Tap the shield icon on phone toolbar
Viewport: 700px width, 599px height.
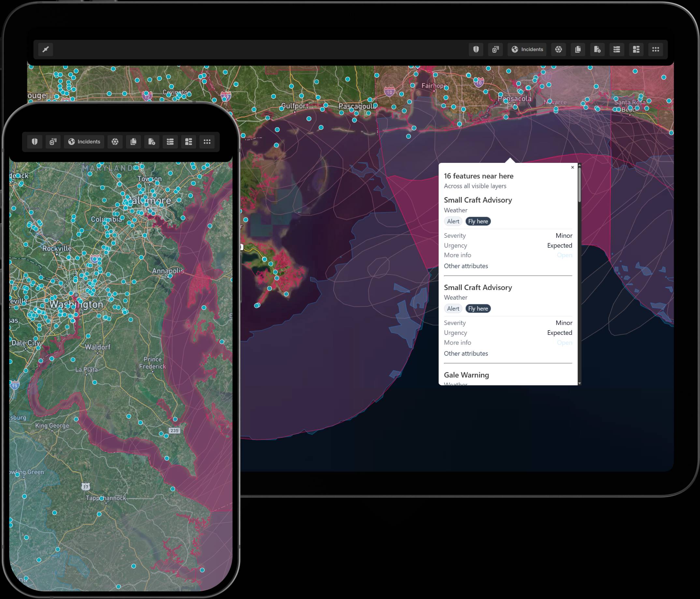35,141
